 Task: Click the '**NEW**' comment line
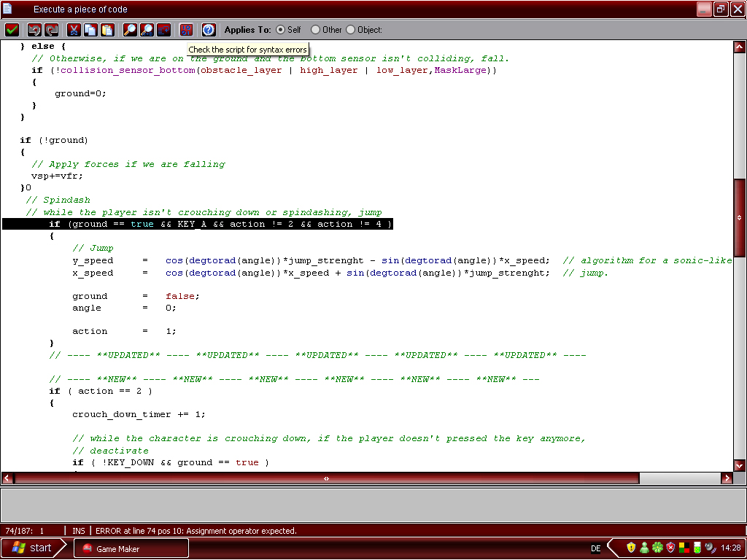tap(295, 379)
